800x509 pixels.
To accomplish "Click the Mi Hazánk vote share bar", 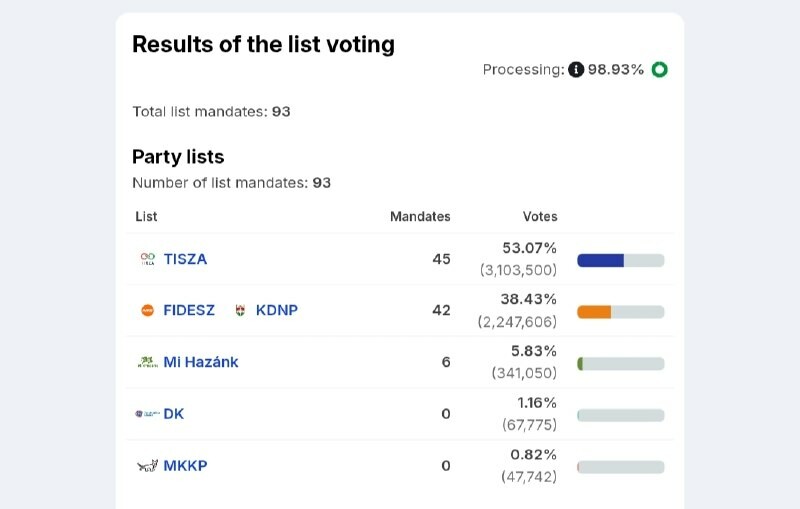I will point(581,364).
